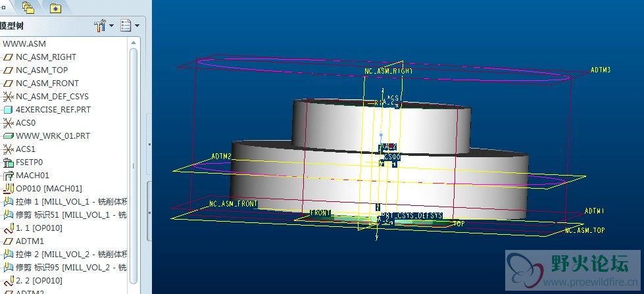Screen dimensions: 644x294
Task: Click the NC_ASM_TOP datum plane icon
Action: pos(8,70)
